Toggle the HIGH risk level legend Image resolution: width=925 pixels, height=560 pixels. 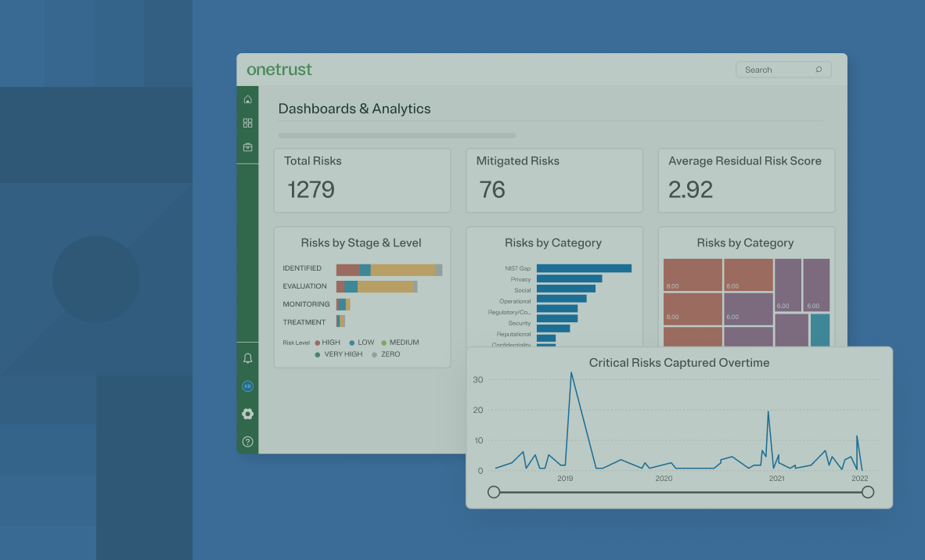329,343
